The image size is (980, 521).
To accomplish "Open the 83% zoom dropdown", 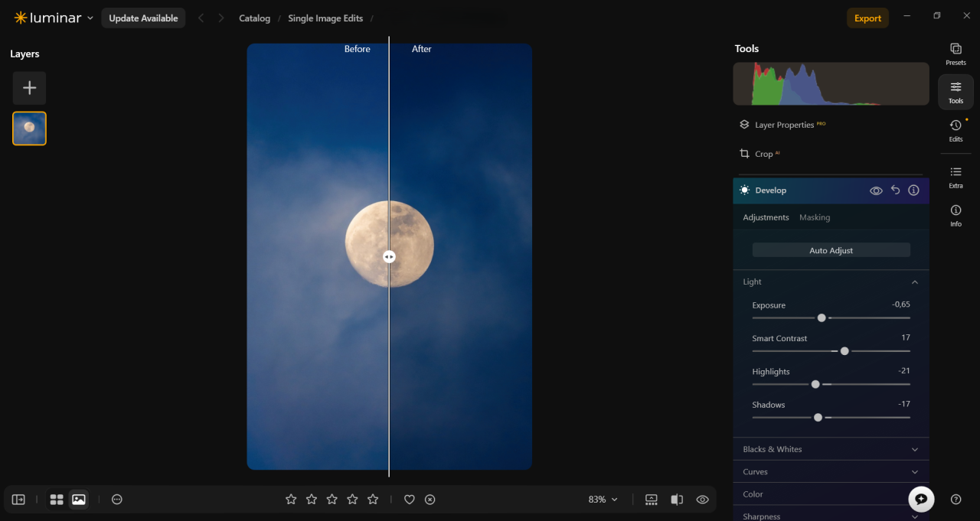I will tap(603, 500).
